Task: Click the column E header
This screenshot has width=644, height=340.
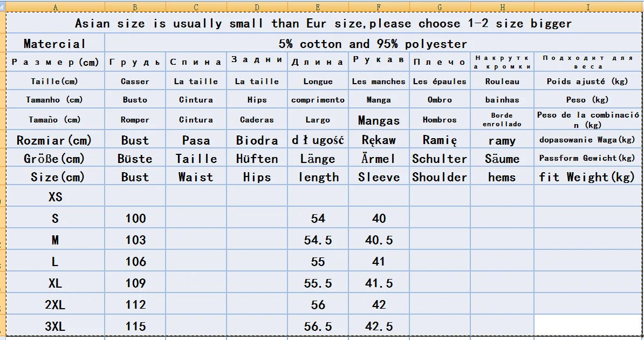Action: click(318, 7)
